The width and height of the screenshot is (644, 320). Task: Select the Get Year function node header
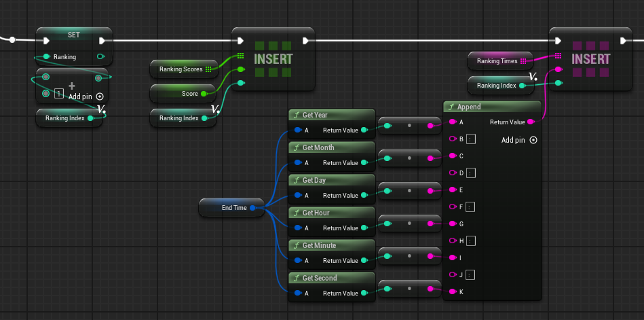(331, 115)
